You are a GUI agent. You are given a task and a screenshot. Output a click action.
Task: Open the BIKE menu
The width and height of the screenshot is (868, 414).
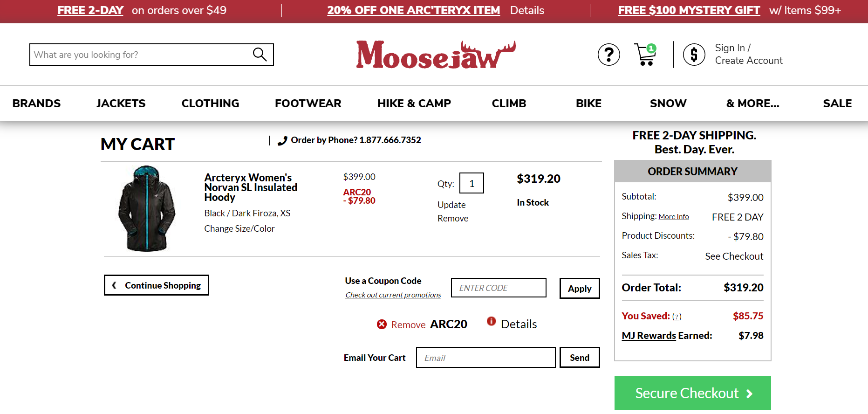click(588, 103)
